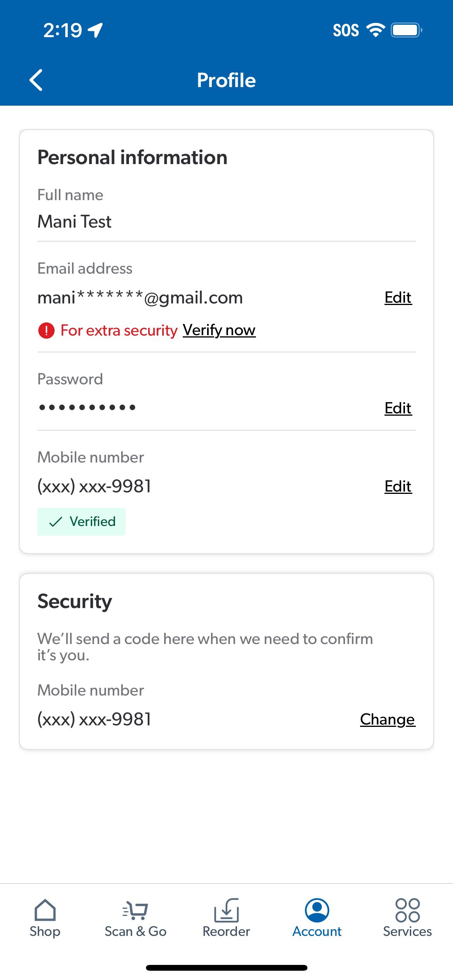This screenshot has height=980, width=453.
Task: Tap the location arrow in status bar
Action: (95, 30)
